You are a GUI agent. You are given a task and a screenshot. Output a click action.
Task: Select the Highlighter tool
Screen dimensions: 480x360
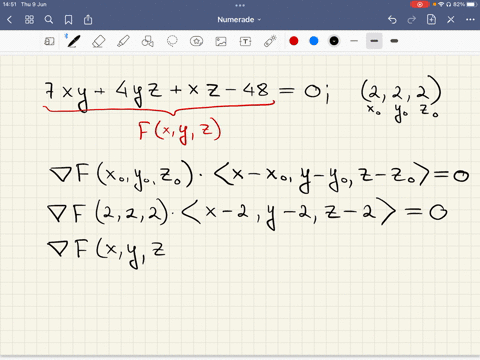pos(123,41)
